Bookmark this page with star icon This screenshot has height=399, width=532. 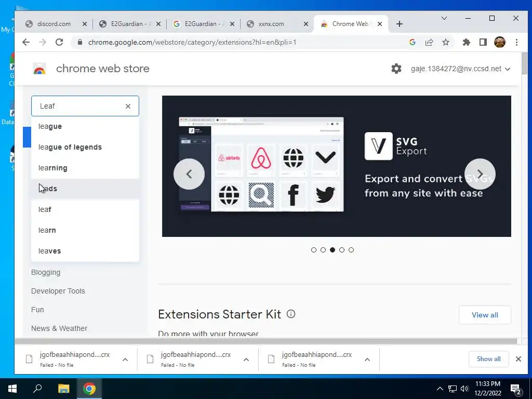[x=446, y=42]
